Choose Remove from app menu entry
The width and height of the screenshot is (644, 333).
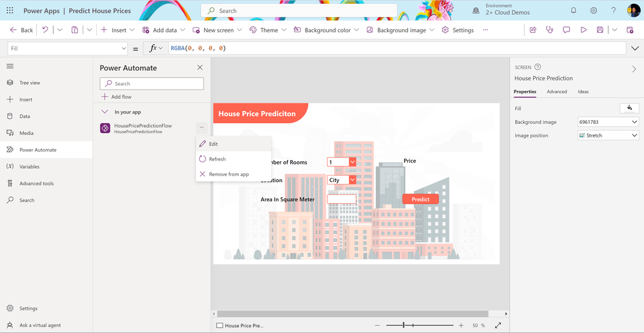click(x=234, y=174)
